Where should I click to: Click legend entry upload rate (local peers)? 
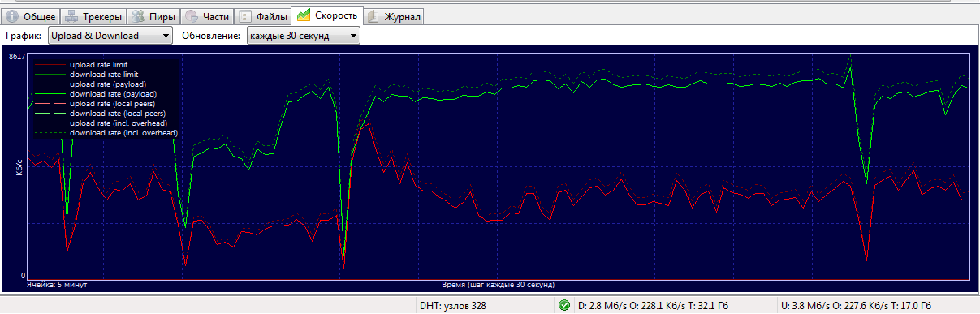113,103
